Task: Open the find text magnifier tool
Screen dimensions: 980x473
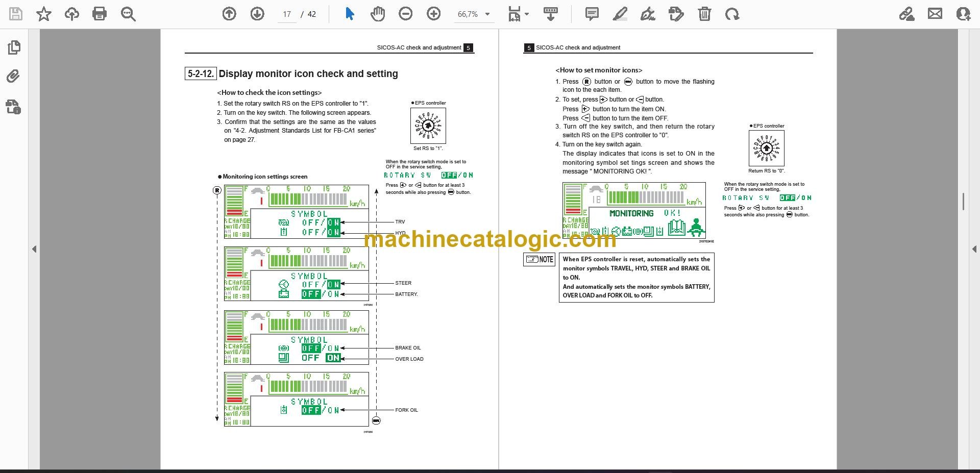Action: point(128,14)
